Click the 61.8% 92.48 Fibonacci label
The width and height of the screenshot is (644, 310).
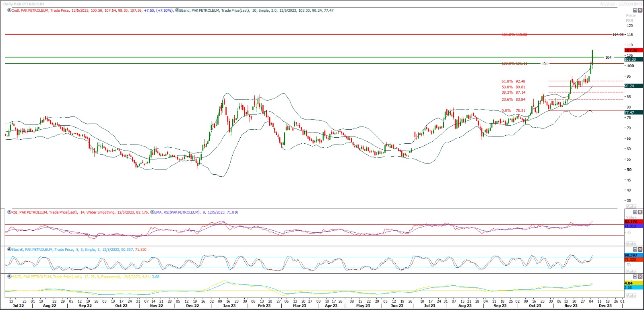pos(513,81)
